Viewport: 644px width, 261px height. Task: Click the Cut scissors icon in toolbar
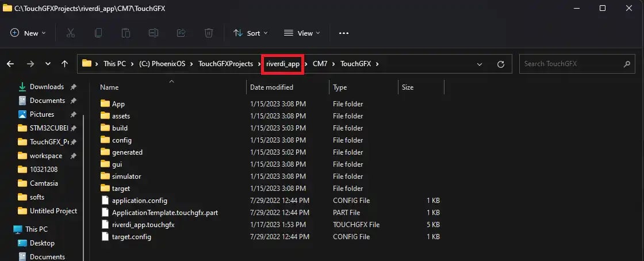tap(71, 33)
